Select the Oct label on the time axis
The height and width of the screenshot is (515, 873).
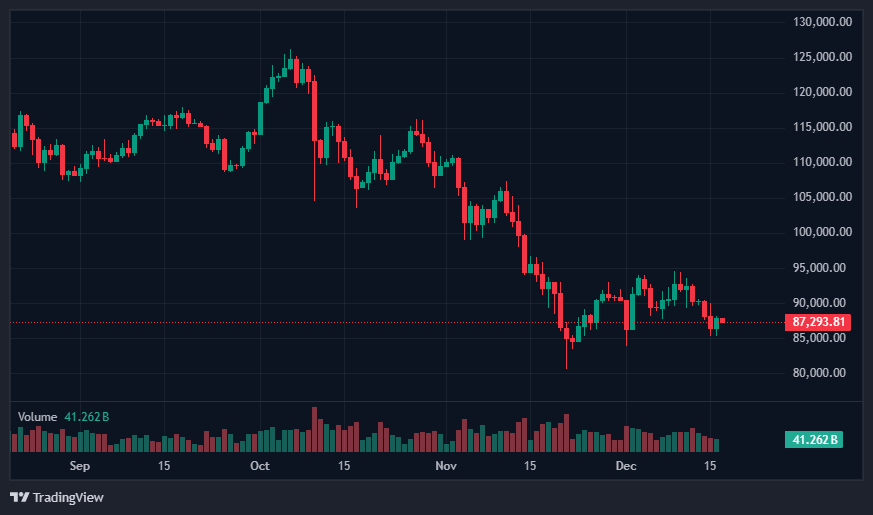click(x=260, y=467)
